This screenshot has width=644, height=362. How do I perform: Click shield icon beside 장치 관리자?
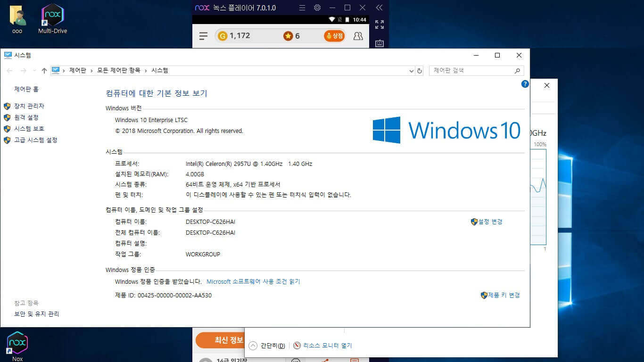click(x=7, y=106)
